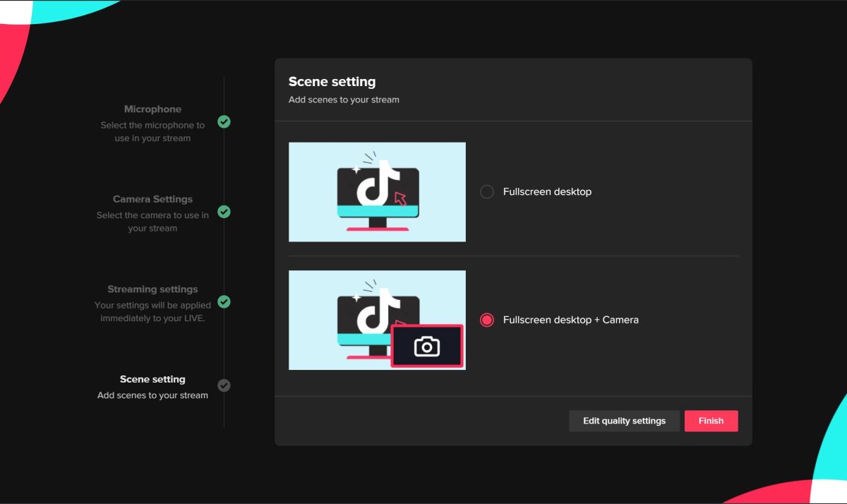Click the 'Fullscreen desktop + Camera' option label
Screen dimensions: 847x504
570,320
